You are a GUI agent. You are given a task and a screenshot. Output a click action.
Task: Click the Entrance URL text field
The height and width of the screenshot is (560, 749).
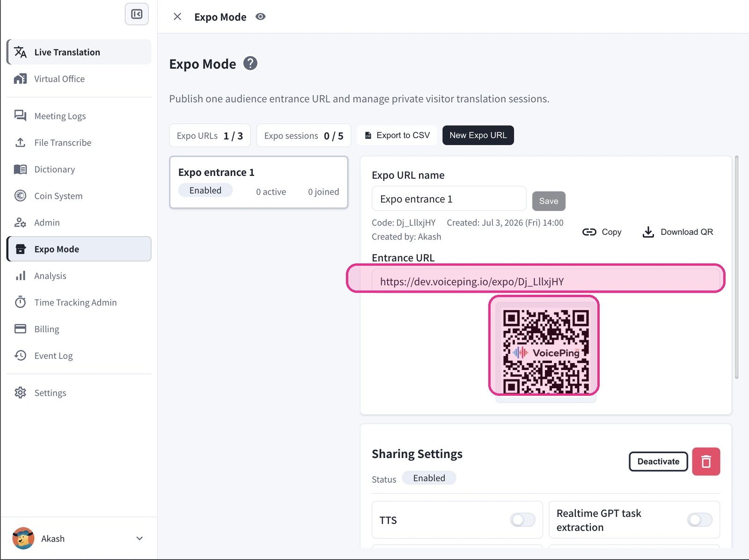546,281
